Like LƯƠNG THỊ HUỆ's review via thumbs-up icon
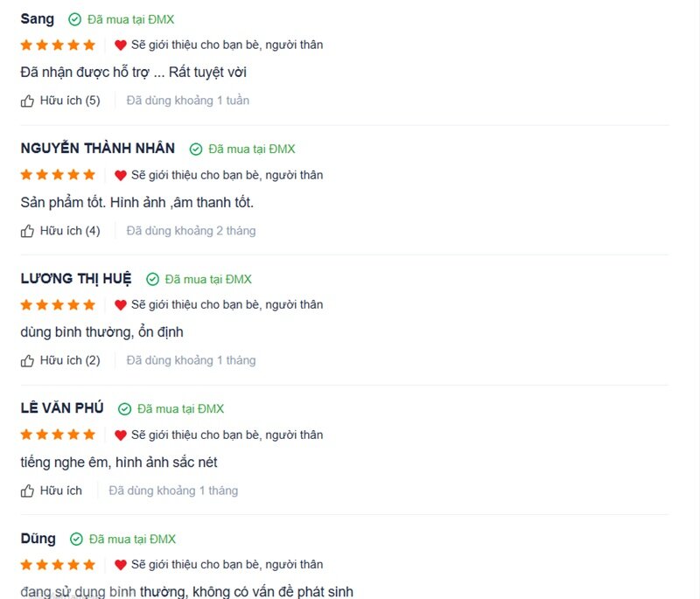Viewport: 700px width, 599px height. [x=27, y=360]
